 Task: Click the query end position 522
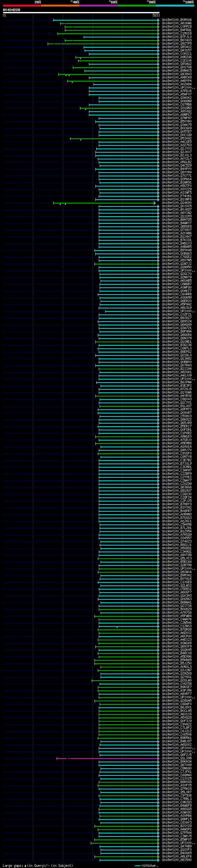(x=155, y=15)
